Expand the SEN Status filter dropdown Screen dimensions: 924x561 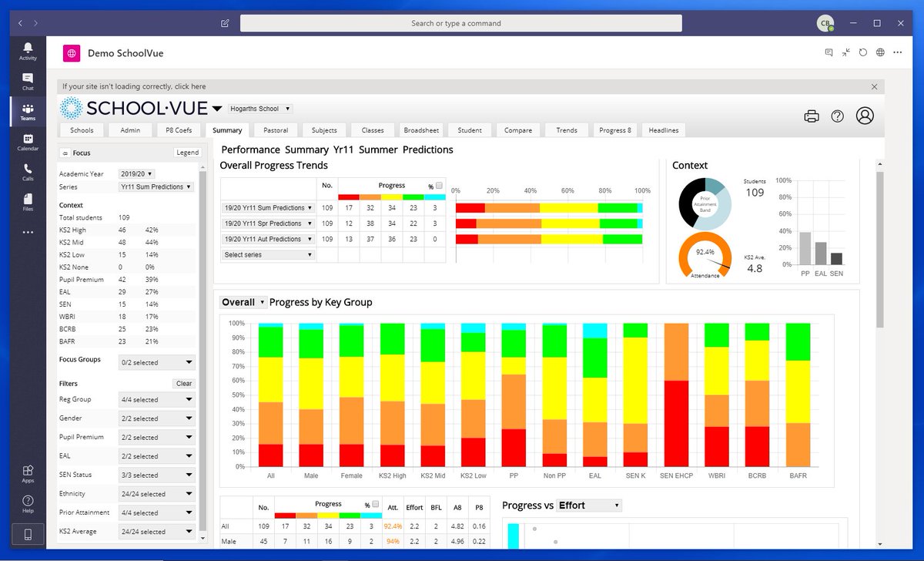[157, 475]
